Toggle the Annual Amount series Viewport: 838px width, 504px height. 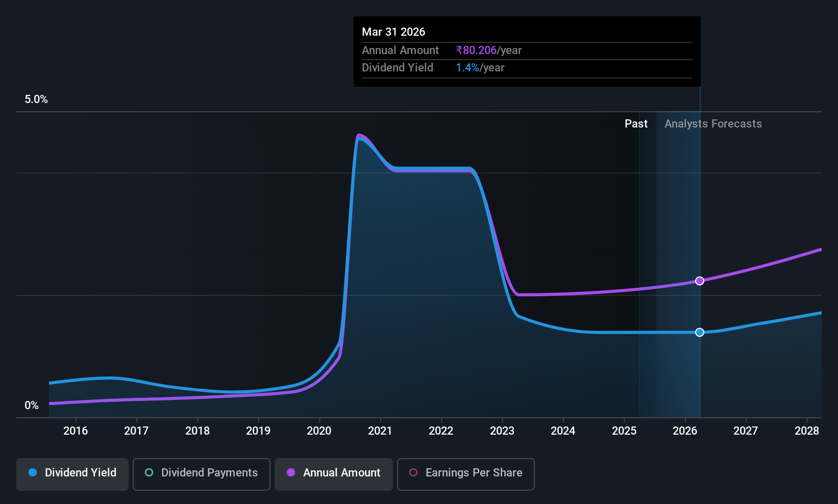pos(334,474)
